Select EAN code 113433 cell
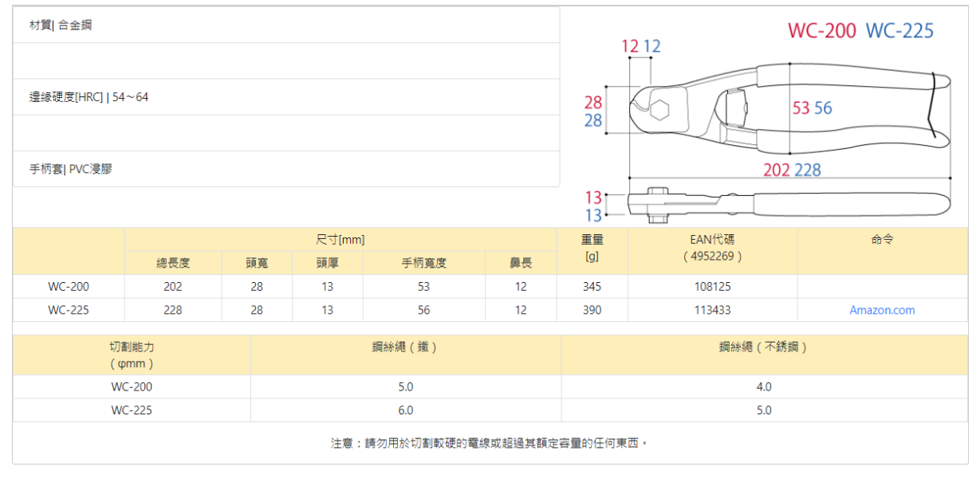980x490 pixels. click(712, 310)
